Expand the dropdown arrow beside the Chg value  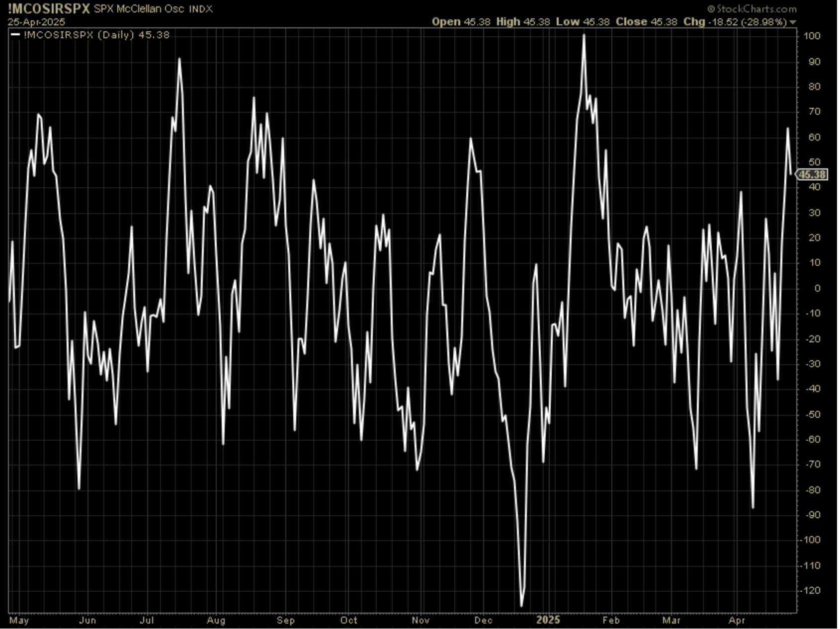[793, 22]
